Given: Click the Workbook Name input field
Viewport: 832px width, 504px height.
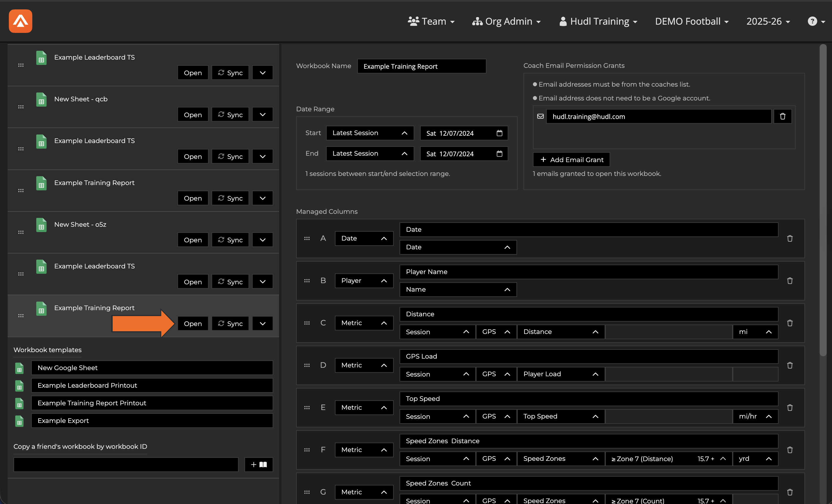Looking at the screenshot, I should [422, 66].
